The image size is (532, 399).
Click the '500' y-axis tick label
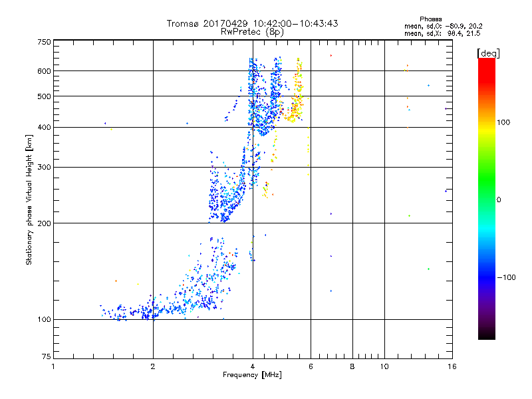pos(44,96)
